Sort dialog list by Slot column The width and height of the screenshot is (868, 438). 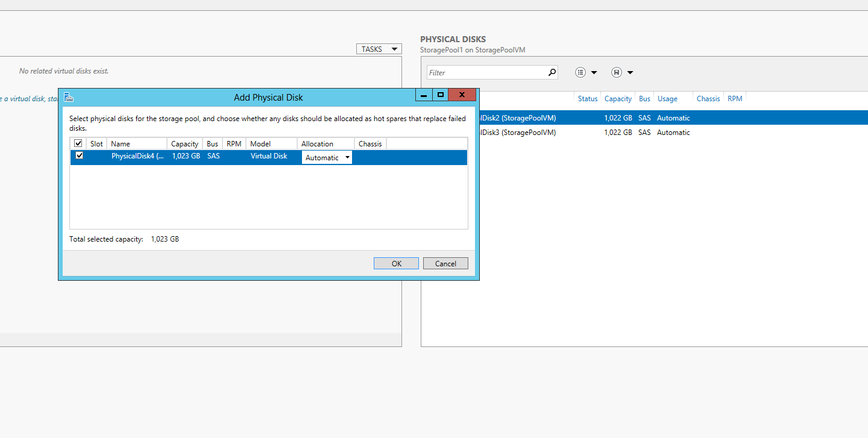(x=96, y=144)
